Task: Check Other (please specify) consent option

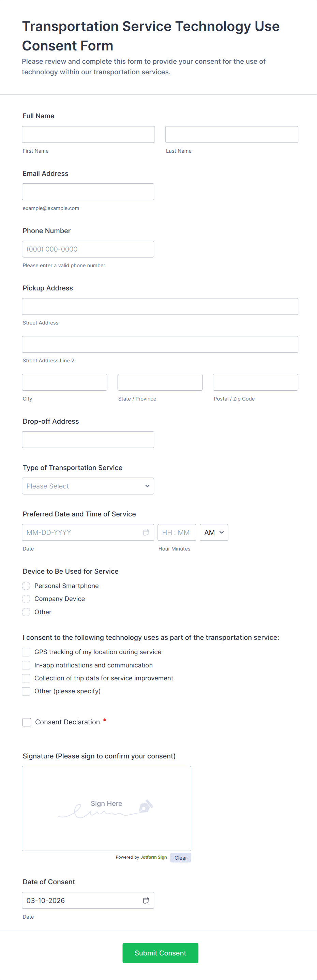Action: pyautogui.click(x=26, y=691)
